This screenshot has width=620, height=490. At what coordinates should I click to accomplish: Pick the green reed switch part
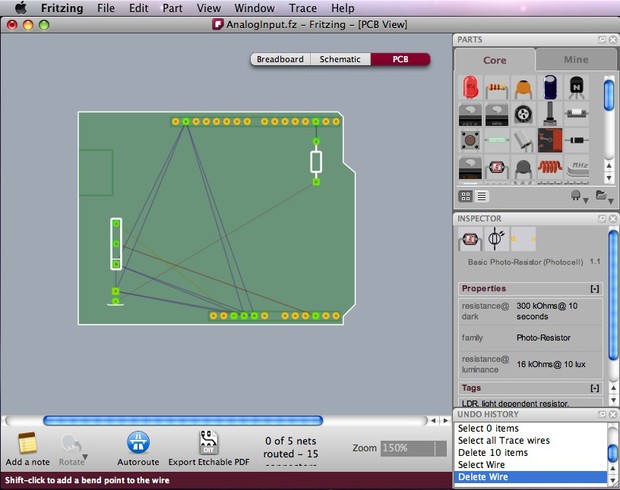497,140
